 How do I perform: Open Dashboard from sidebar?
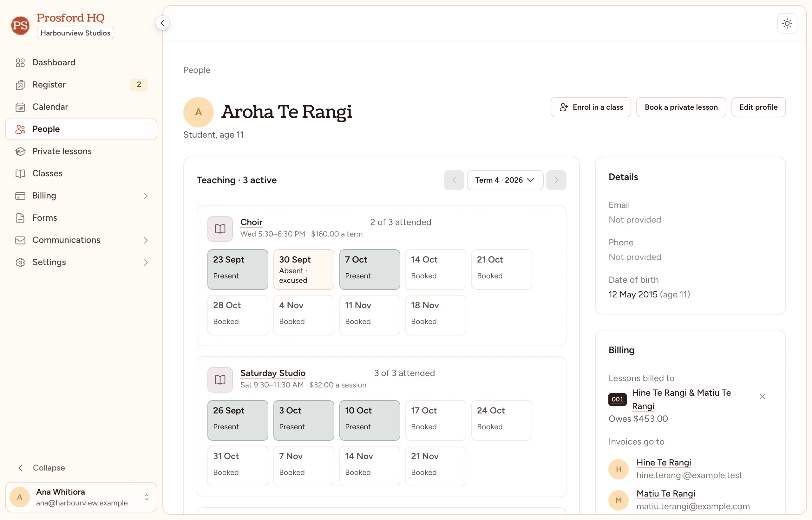pyautogui.click(x=81, y=62)
